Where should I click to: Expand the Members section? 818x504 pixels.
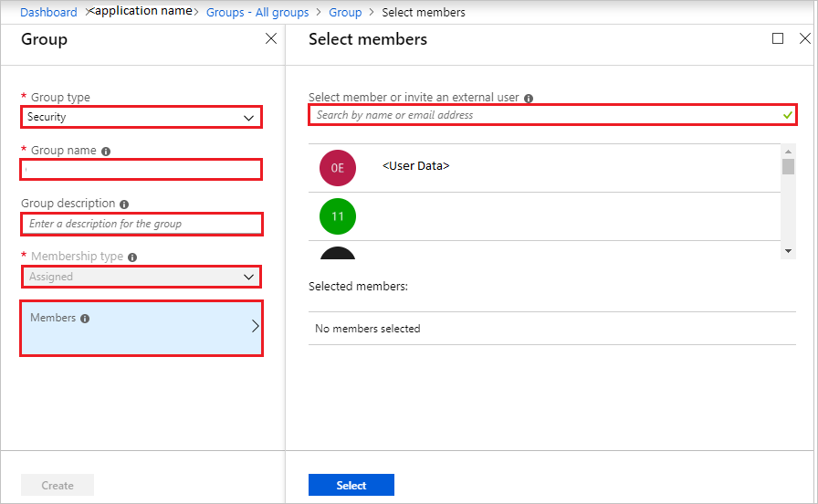(142, 328)
